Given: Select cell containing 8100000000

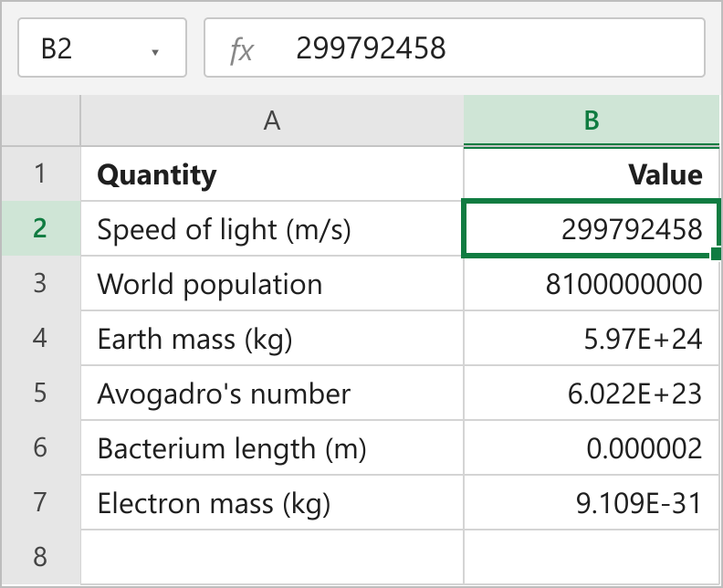Looking at the screenshot, I should (x=592, y=283).
